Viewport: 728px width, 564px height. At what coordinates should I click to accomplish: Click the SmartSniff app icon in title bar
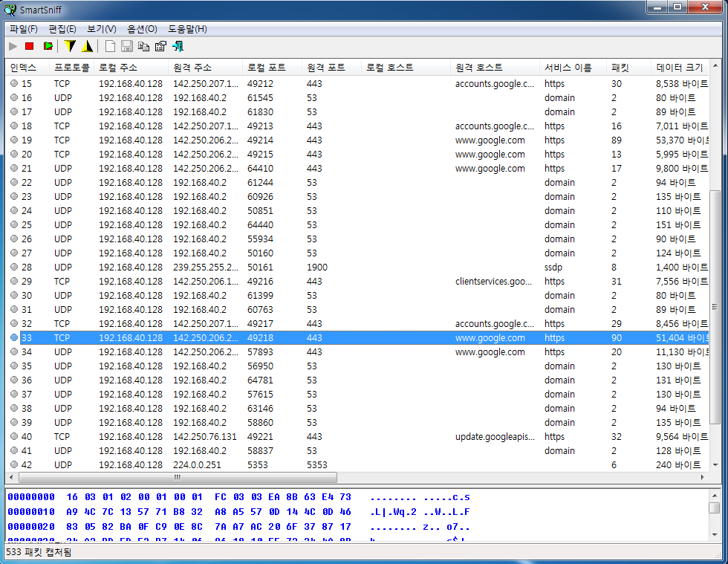coord(10,10)
